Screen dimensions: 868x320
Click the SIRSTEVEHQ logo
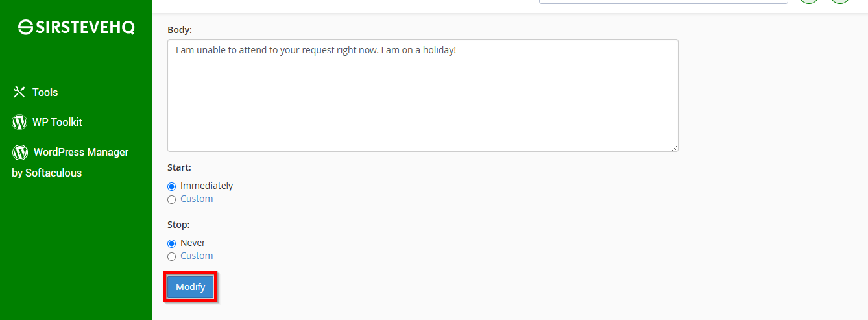point(76,27)
